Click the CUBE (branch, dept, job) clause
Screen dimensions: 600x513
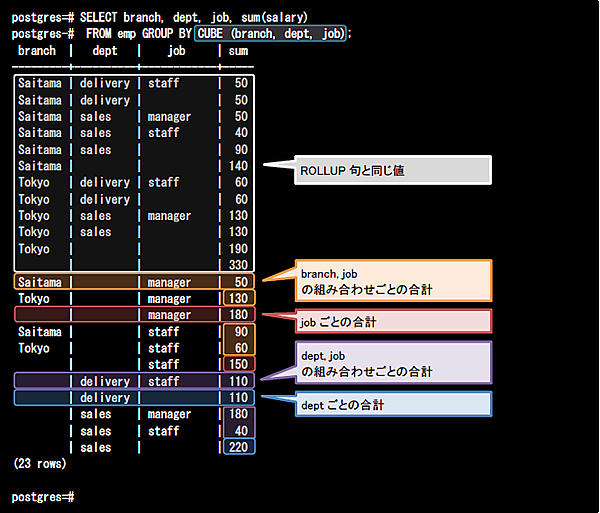pos(270,34)
